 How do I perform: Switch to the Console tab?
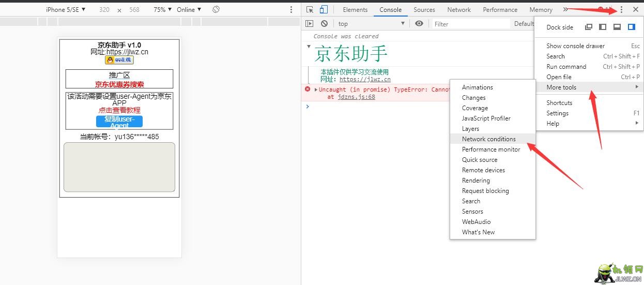(390, 9)
